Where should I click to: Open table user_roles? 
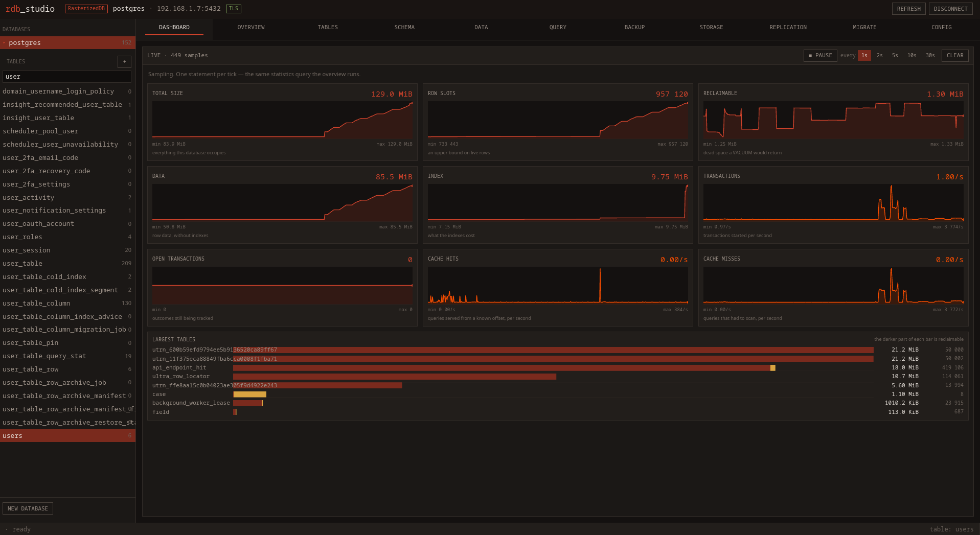pyautogui.click(x=67, y=237)
